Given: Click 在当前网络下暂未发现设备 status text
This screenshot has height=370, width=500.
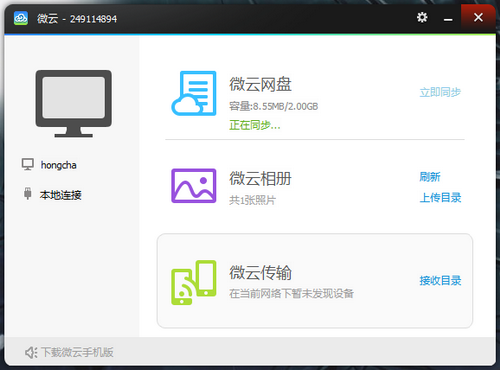Looking at the screenshot, I should [291, 294].
